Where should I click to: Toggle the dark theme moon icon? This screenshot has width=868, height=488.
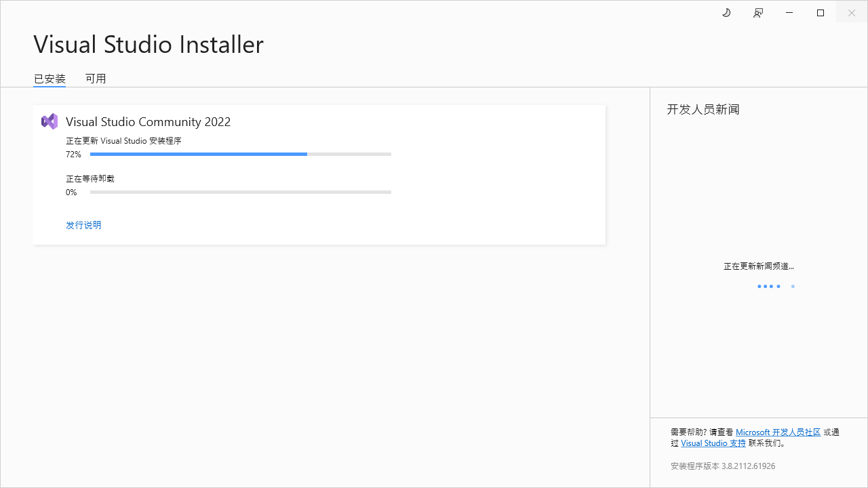pos(726,13)
